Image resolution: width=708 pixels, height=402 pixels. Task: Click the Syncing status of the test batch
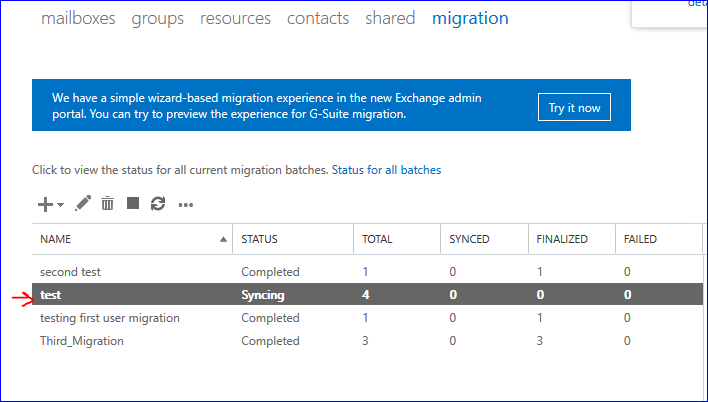(263, 295)
